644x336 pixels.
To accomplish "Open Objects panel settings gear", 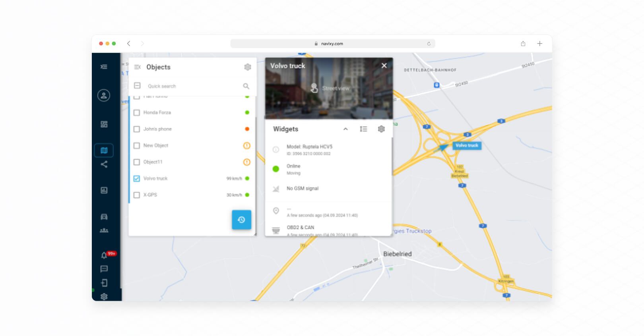I will (247, 67).
